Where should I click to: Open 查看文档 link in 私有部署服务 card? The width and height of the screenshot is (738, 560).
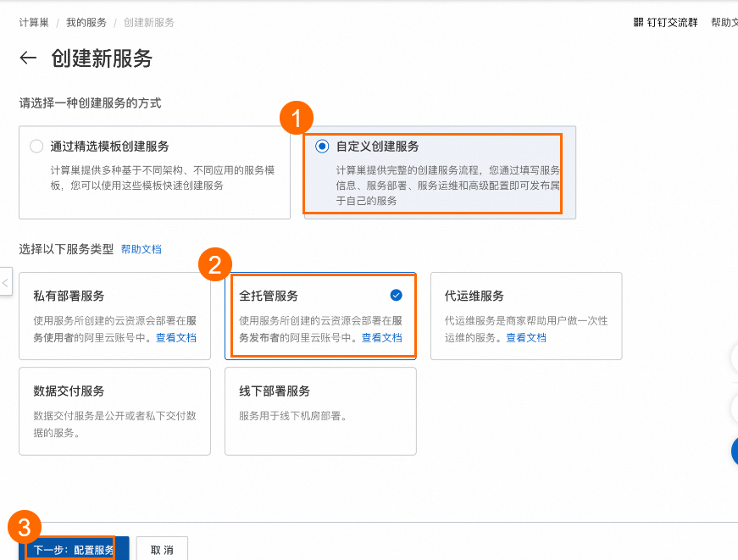175,337
